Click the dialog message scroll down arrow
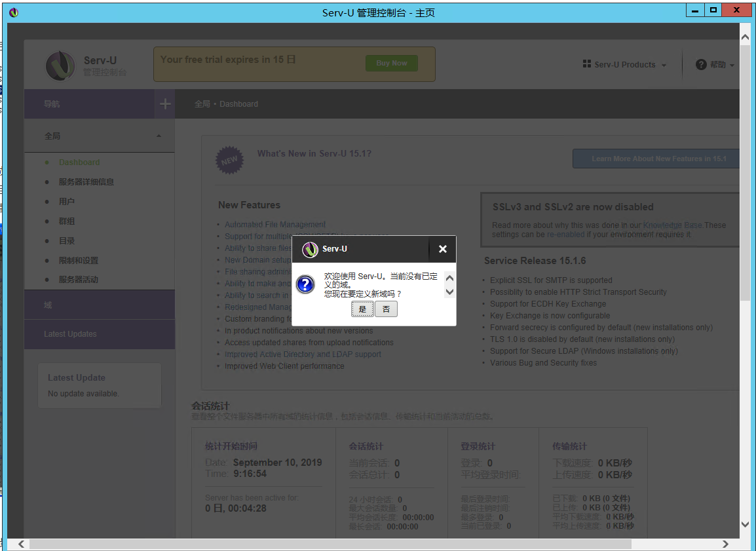 click(x=449, y=292)
